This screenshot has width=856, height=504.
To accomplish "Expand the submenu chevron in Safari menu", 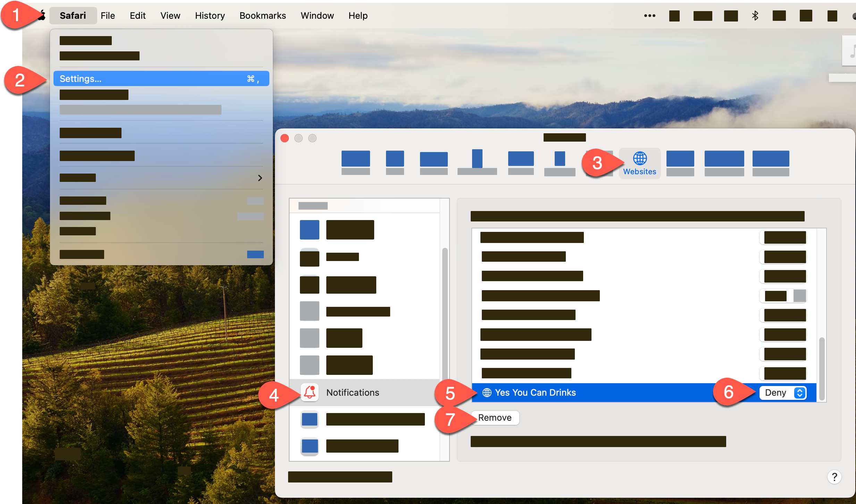I will click(x=260, y=178).
